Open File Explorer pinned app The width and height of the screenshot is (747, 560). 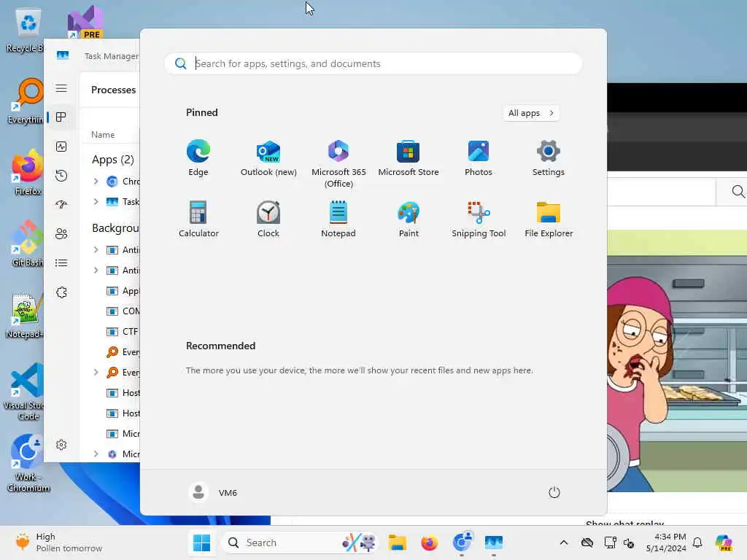[549, 219]
